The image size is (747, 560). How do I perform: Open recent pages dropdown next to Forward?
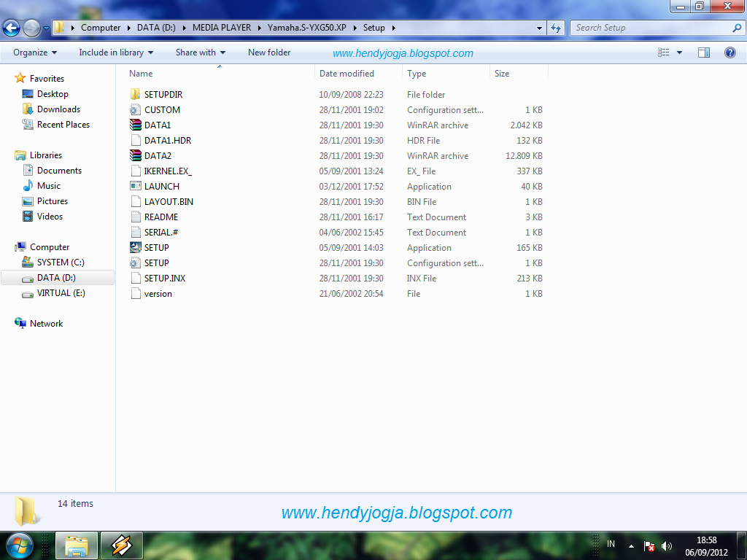click(x=46, y=28)
